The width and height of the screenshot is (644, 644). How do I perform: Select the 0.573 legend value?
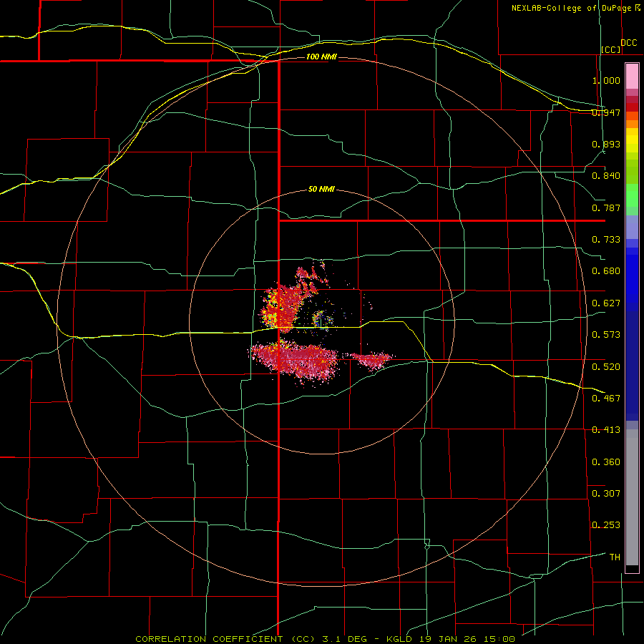pos(606,335)
